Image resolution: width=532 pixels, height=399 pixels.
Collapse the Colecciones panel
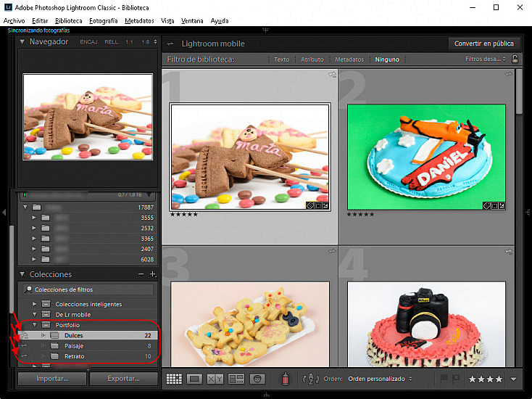coord(22,274)
